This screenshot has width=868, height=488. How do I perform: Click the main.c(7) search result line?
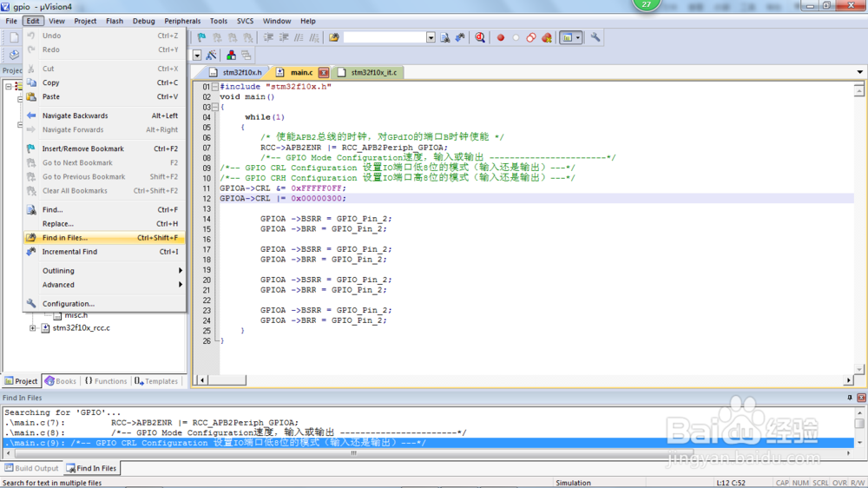429,423
